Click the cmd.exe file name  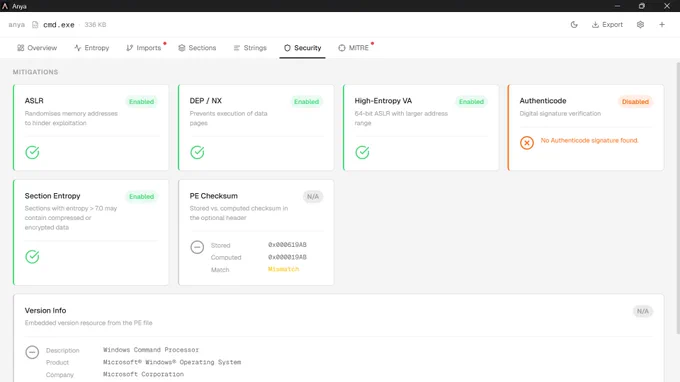59,25
